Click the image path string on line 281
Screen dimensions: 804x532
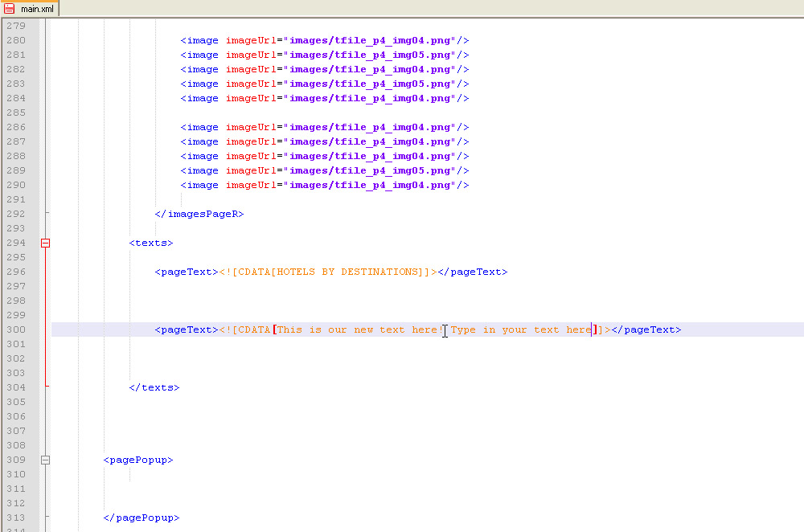tap(372, 55)
